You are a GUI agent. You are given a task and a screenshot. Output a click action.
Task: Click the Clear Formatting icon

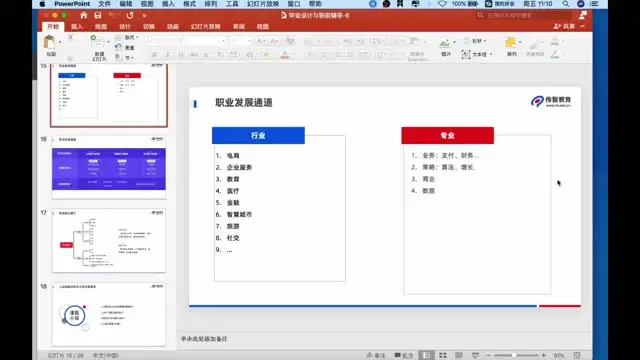click(x=290, y=40)
